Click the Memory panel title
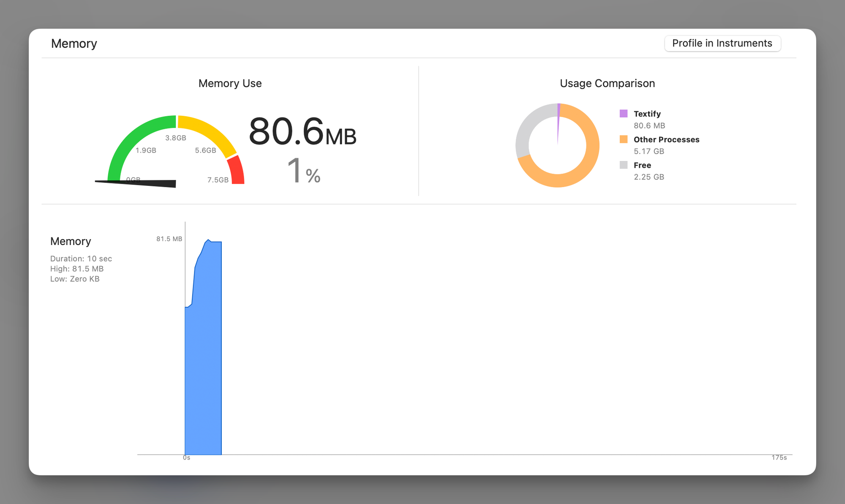This screenshot has height=504, width=845. 74,44
